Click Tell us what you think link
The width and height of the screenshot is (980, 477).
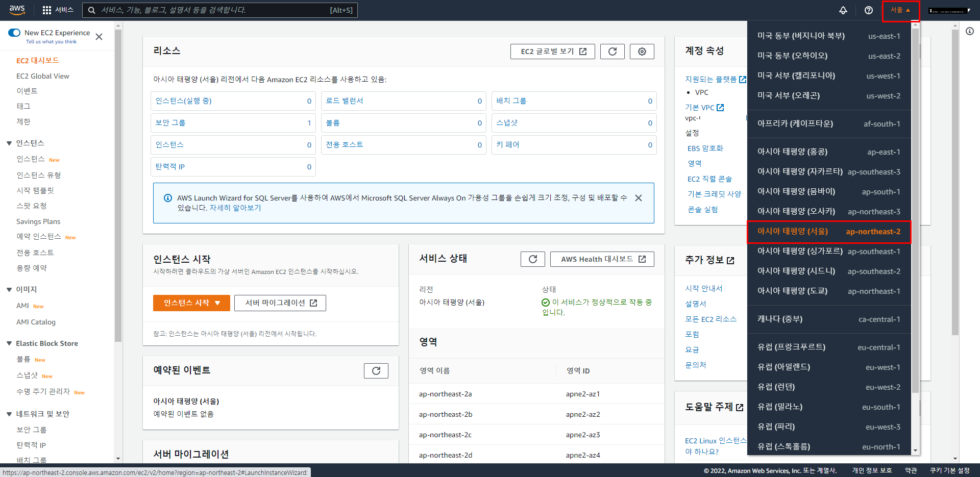click(x=51, y=42)
